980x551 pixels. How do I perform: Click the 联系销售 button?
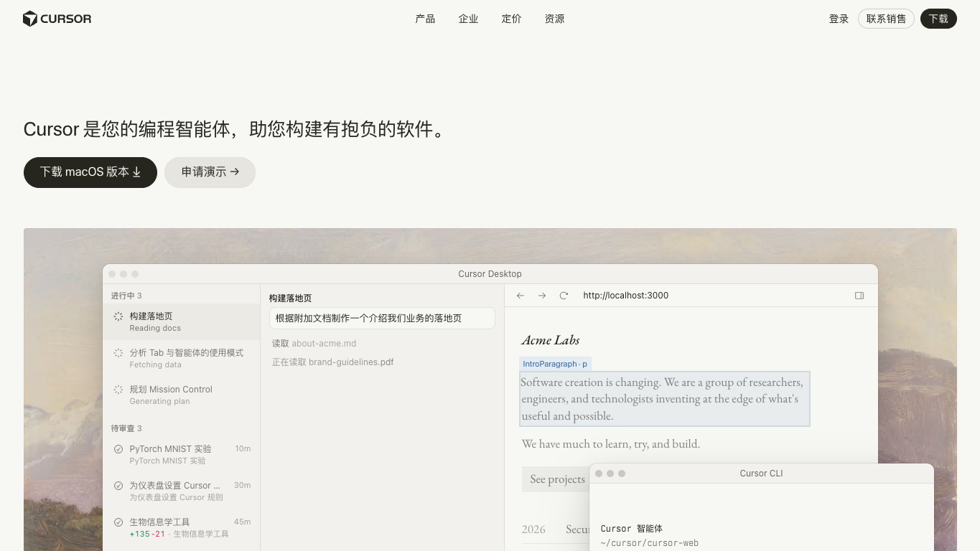886,19
